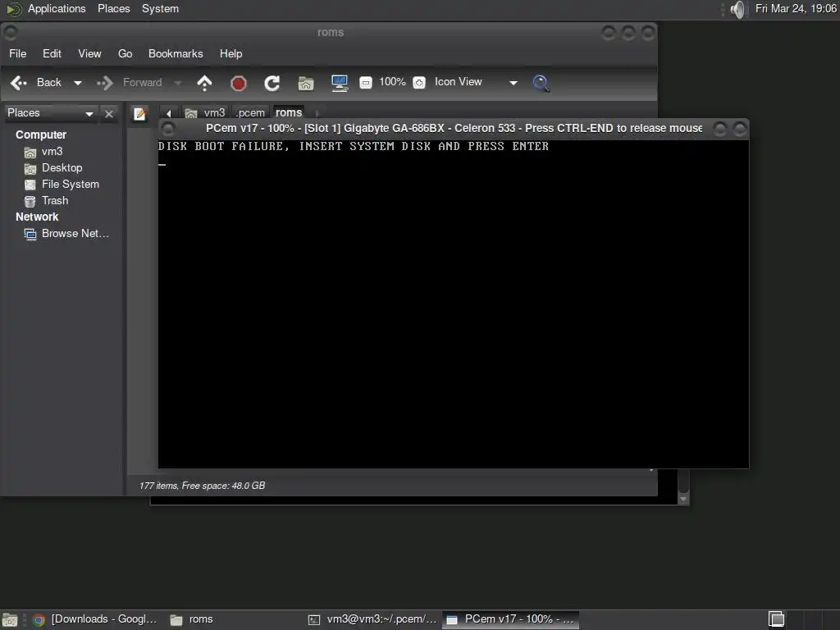Switch to vm3 terminal taskbar window

373,619
